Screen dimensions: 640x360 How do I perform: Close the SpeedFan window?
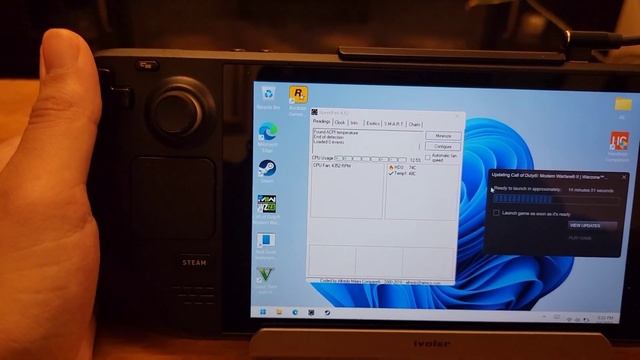click(x=457, y=116)
